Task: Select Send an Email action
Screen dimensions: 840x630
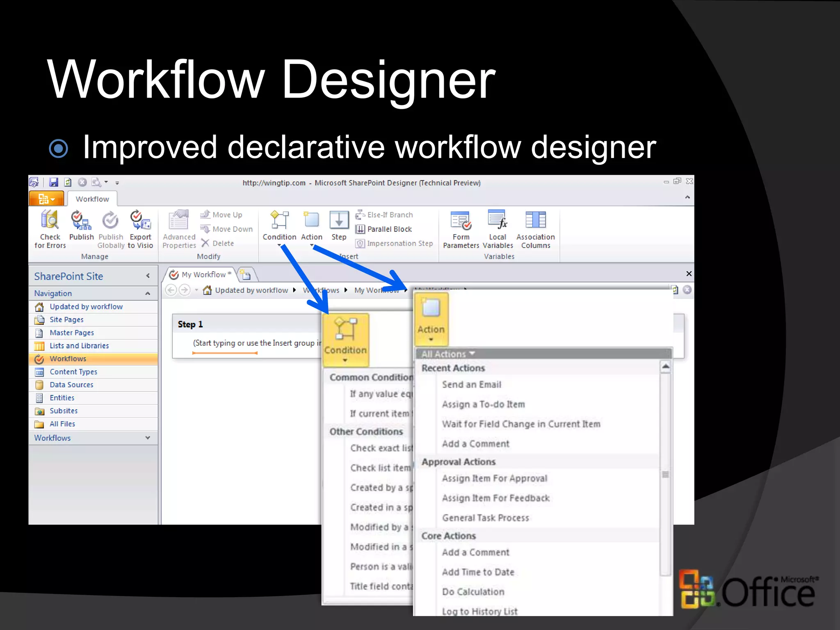Action: click(472, 384)
